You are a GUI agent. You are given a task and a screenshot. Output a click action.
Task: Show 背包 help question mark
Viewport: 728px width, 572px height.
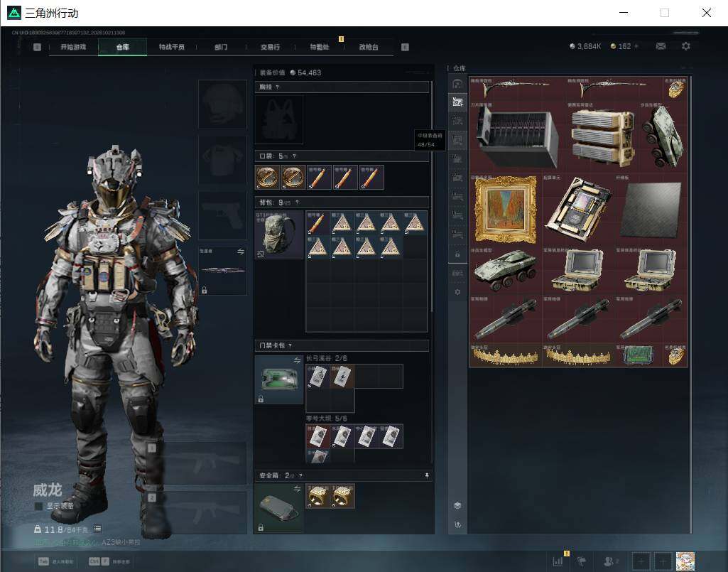point(297,203)
